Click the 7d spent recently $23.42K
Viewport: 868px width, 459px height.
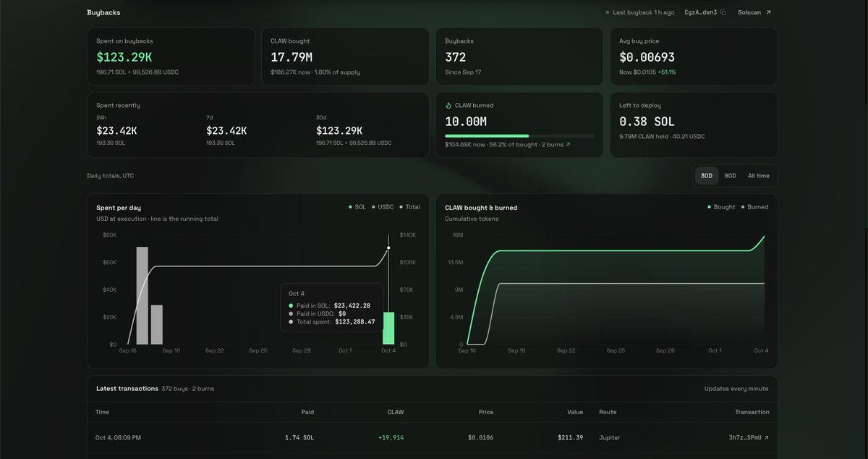coord(226,131)
